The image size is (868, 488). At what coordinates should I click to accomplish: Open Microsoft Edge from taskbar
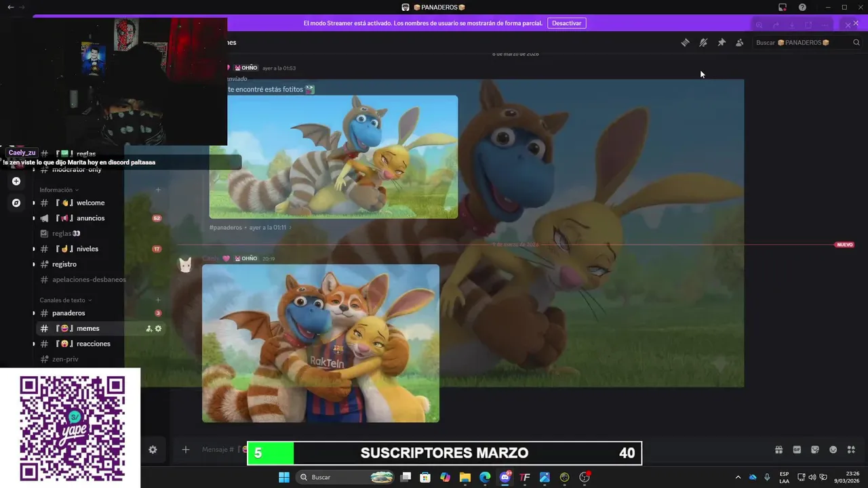point(485,477)
